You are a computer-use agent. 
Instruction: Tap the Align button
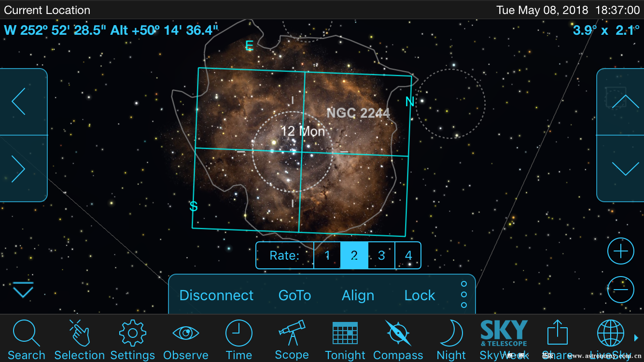pyautogui.click(x=358, y=295)
